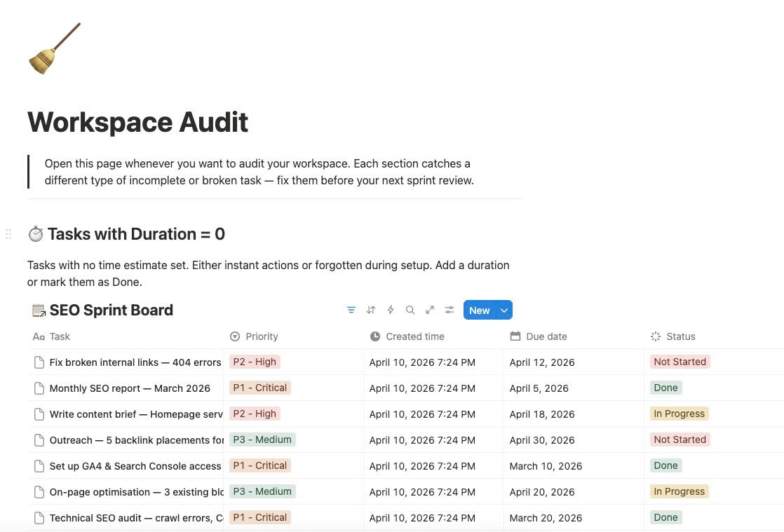
Task: Expand the database with the diagonal arrows icon
Action: click(x=430, y=310)
